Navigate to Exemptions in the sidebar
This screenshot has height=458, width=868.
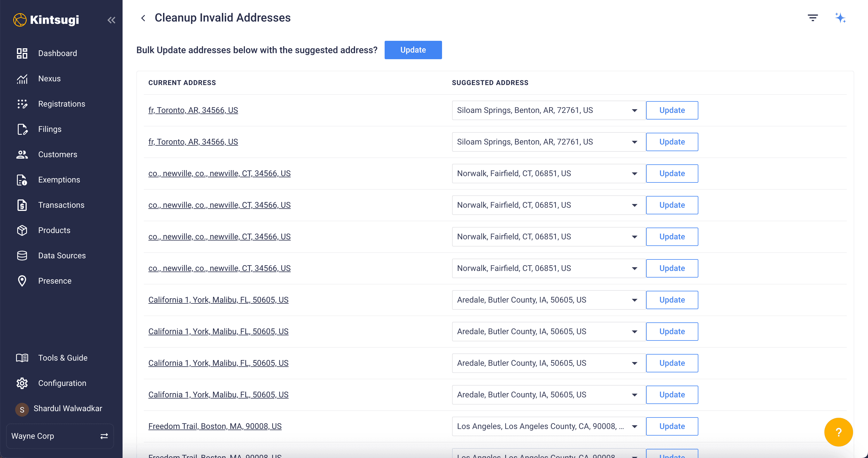coord(59,180)
